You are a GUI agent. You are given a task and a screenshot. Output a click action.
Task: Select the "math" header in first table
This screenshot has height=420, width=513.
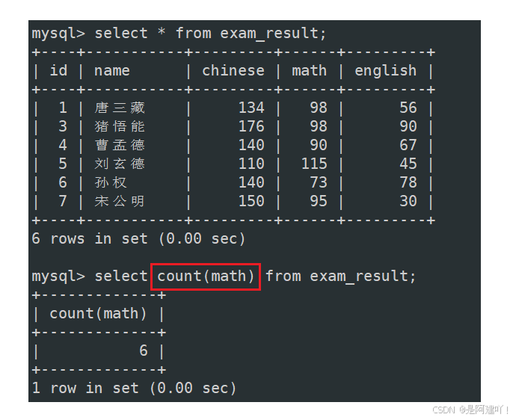pos(309,70)
